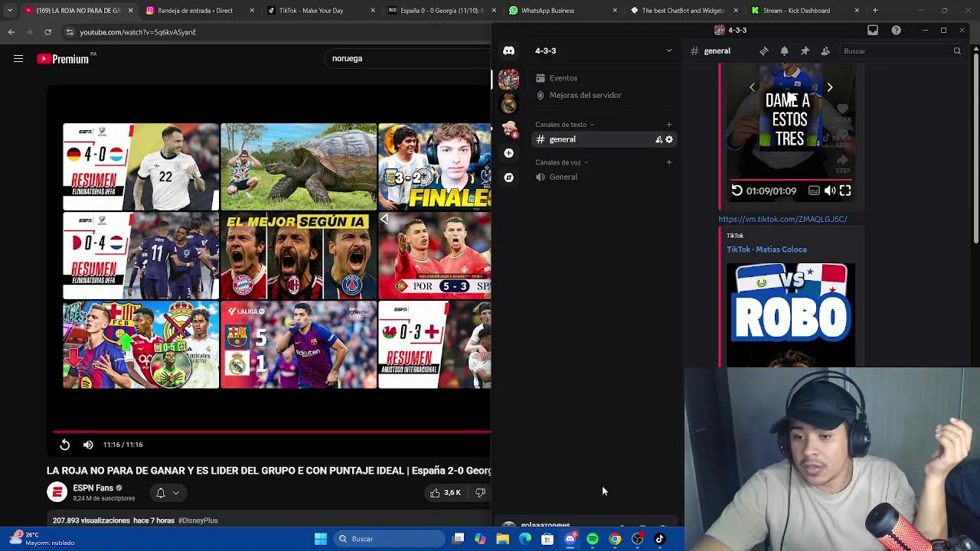Open ESPN Fans channel avatar

(x=57, y=492)
